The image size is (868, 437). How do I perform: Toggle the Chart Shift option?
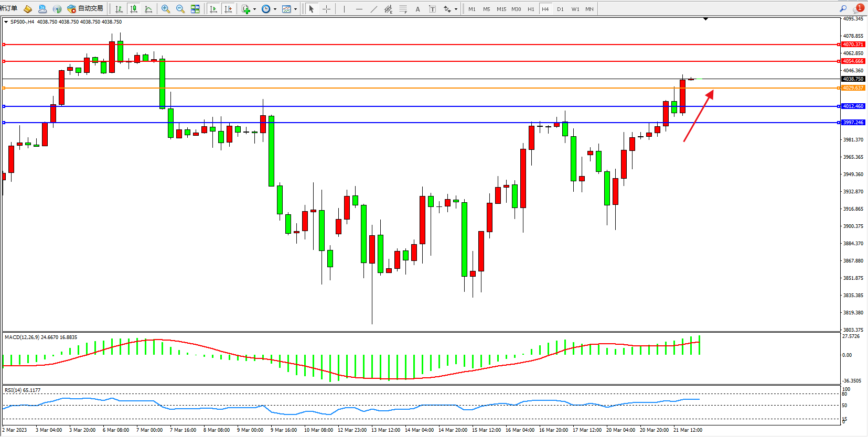pyautogui.click(x=228, y=9)
